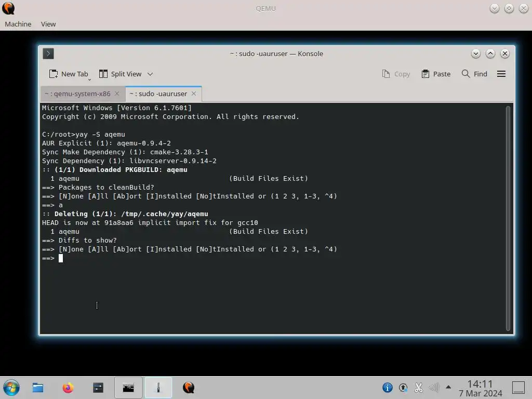Click 'Microsoft Windows [Version 6.1.7601]' line

pyautogui.click(x=117, y=108)
